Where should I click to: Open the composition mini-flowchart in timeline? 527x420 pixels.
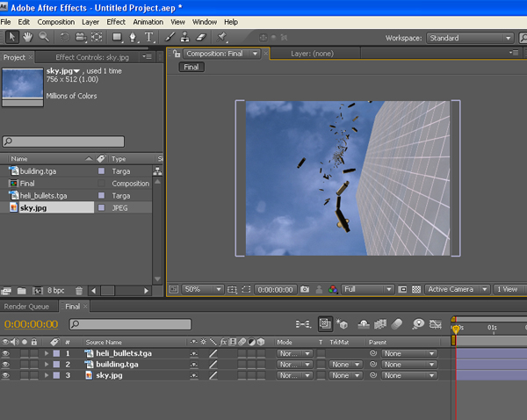303,324
